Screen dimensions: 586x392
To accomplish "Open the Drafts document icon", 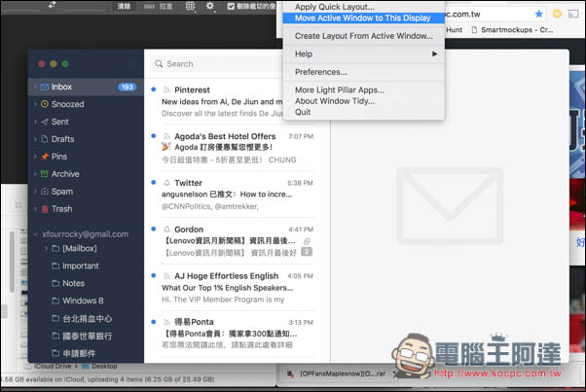I will point(45,139).
